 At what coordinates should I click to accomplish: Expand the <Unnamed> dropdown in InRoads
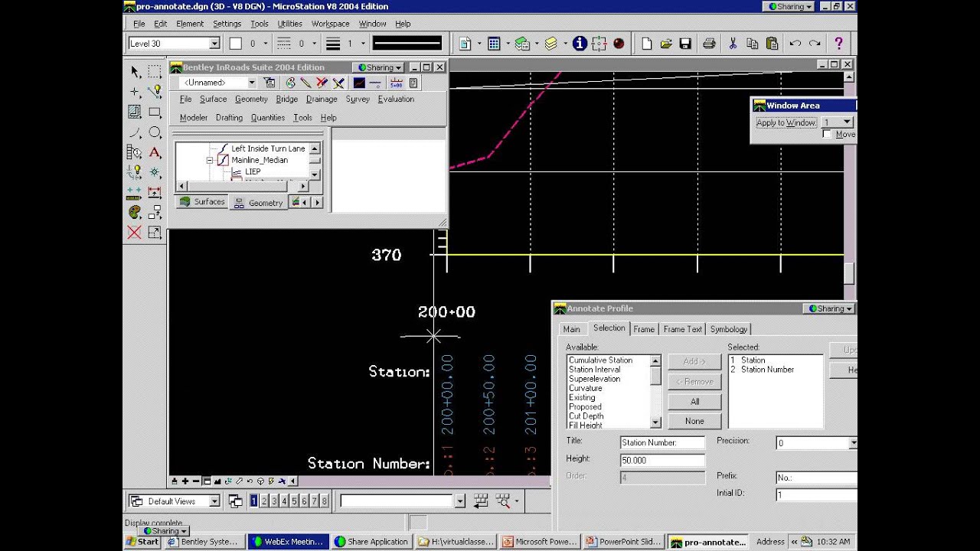tap(251, 83)
